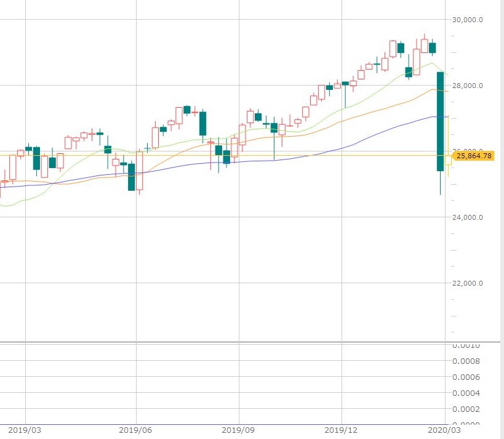Click the 28,000.0 price axis label

coord(467,86)
